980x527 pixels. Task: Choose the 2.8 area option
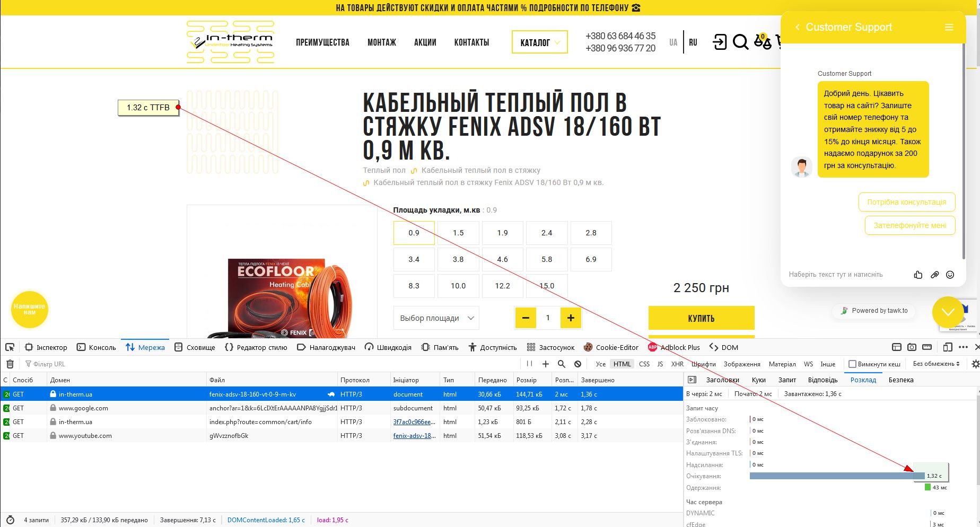pos(591,233)
